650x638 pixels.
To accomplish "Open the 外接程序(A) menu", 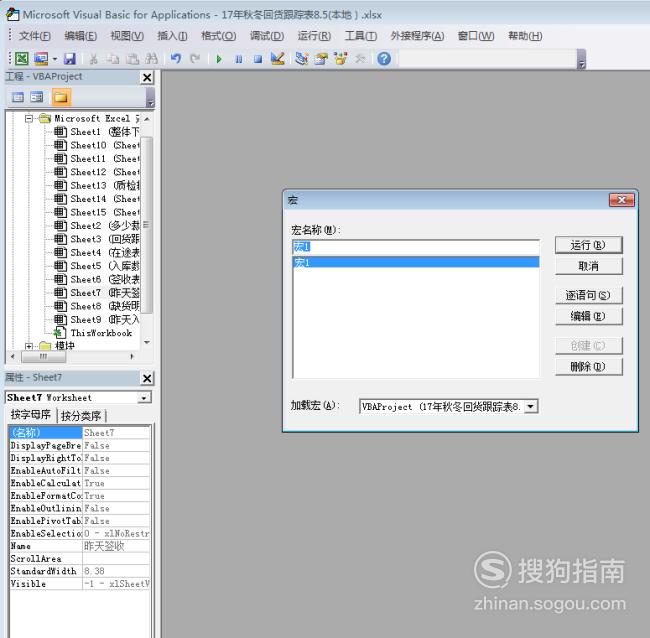I will pos(417,36).
